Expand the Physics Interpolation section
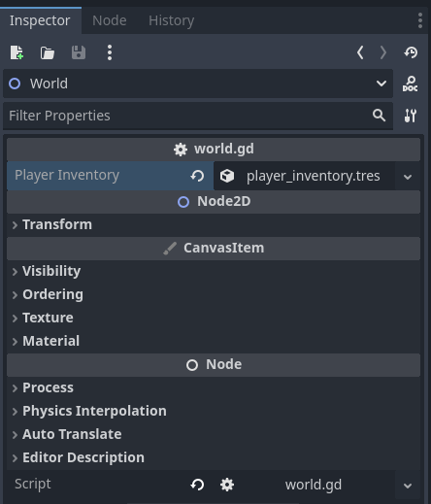 [214, 411]
